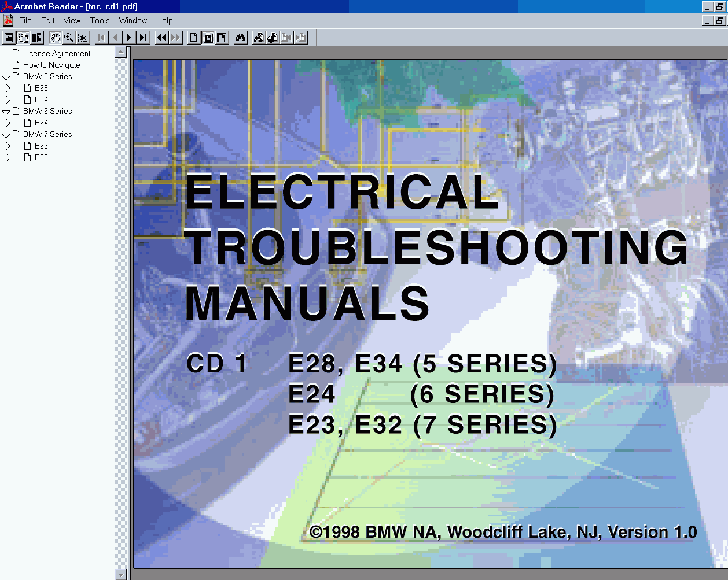The width and height of the screenshot is (728, 580).
Task: Restore the toc_cd1.pdf document window
Action: pos(719,20)
